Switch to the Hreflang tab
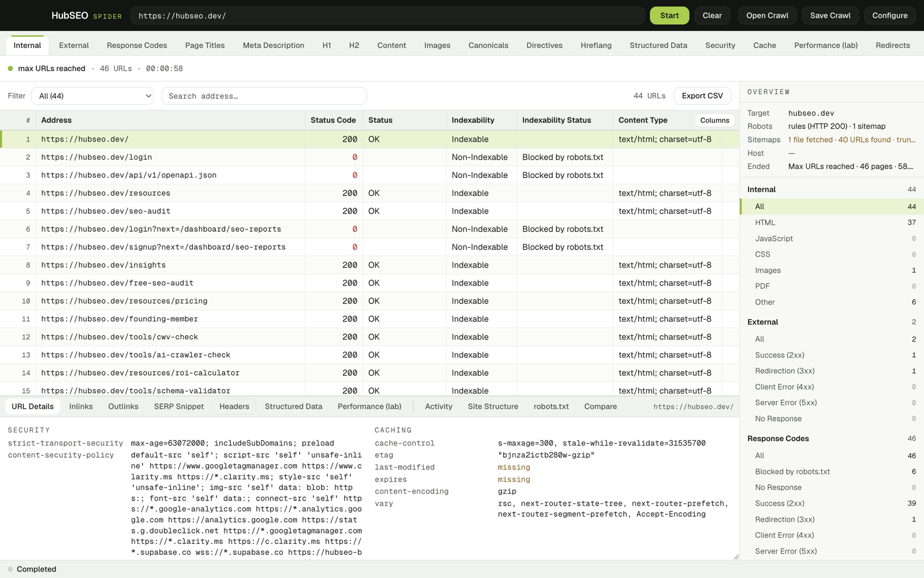Image resolution: width=924 pixels, height=578 pixels. [x=596, y=45]
